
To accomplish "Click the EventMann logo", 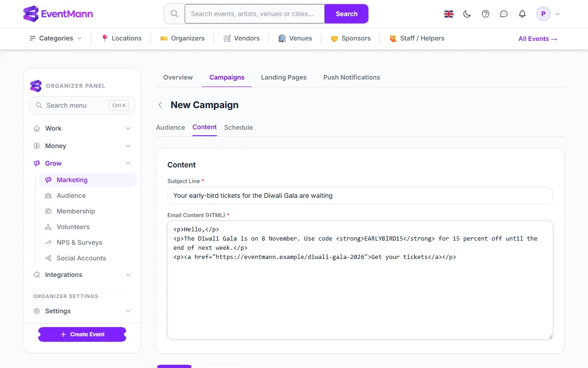I will pos(58,14).
